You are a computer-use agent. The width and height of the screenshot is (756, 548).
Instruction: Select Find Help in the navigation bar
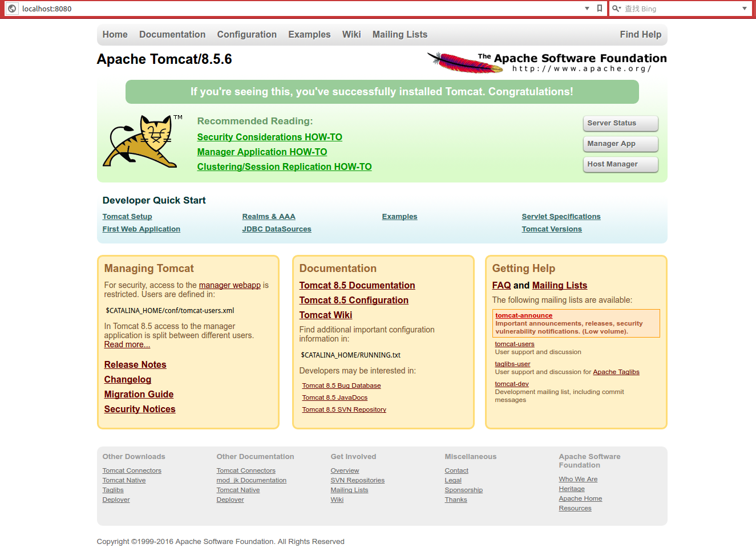point(640,35)
